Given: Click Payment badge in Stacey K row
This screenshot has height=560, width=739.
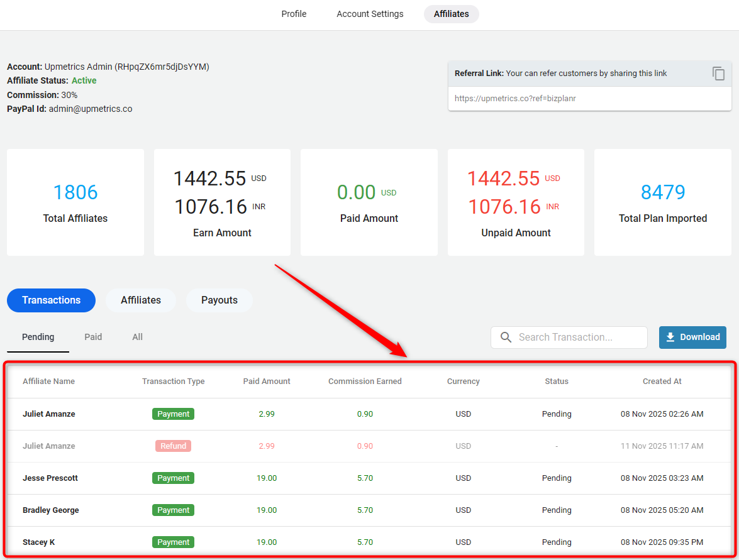Looking at the screenshot, I should 174,542.
